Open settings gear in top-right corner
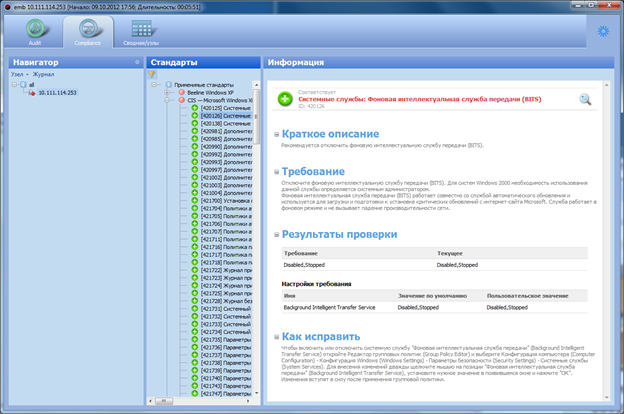Image resolution: width=624 pixels, height=414 pixels. (602, 31)
